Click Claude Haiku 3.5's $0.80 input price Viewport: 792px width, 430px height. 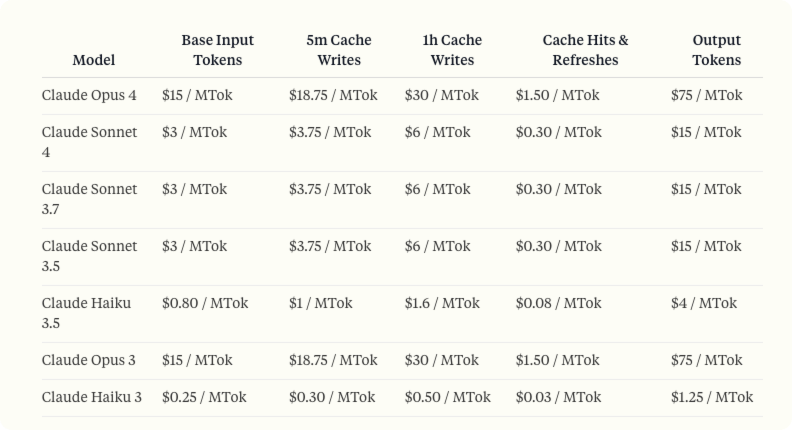(205, 303)
